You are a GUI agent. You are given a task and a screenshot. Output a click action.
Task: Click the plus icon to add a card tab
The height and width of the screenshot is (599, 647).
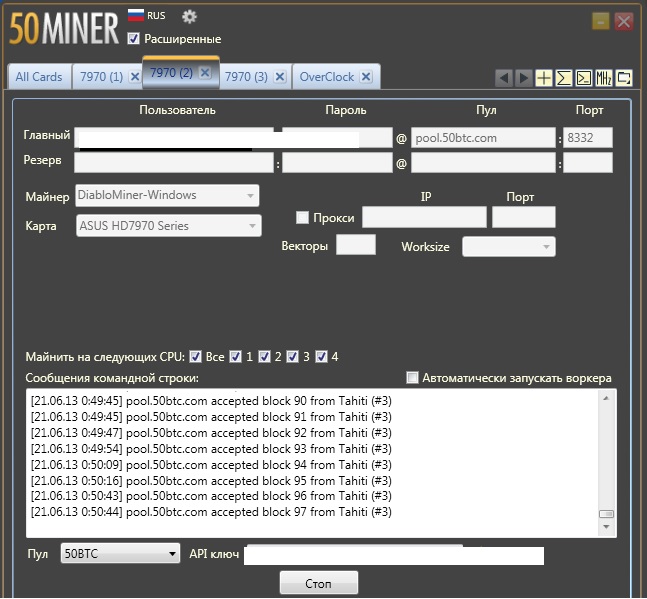(x=544, y=78)
